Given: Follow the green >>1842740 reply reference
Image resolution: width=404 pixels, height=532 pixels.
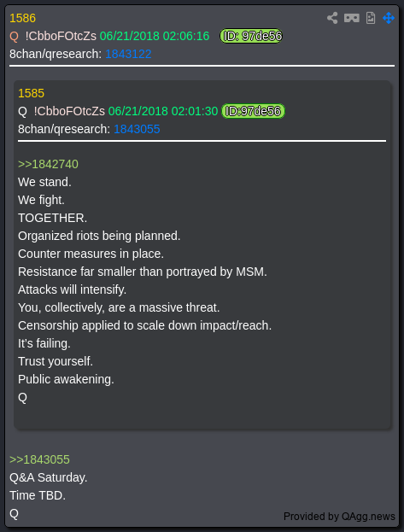Looking at the screenshot, I should point(48,164).
